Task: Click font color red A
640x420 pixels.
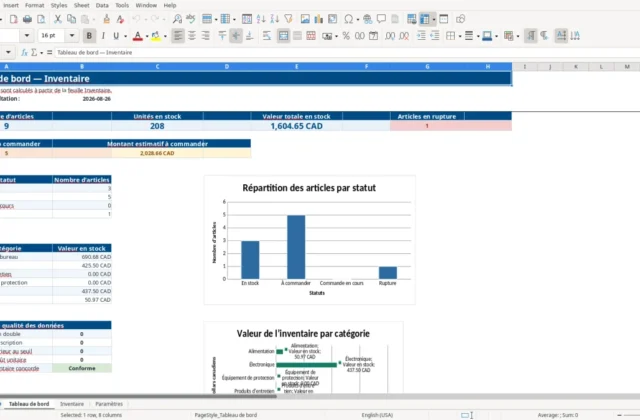Action: [138, 36]
